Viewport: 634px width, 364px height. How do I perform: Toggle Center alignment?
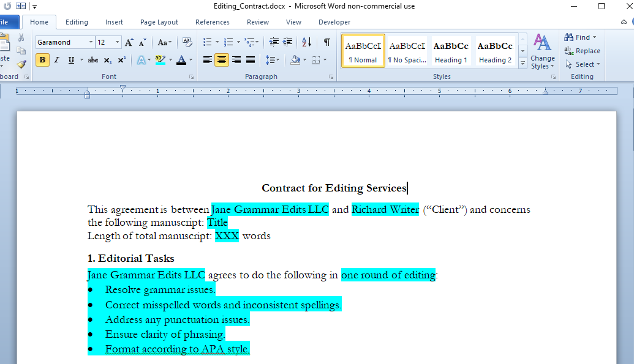pos(222,60)
